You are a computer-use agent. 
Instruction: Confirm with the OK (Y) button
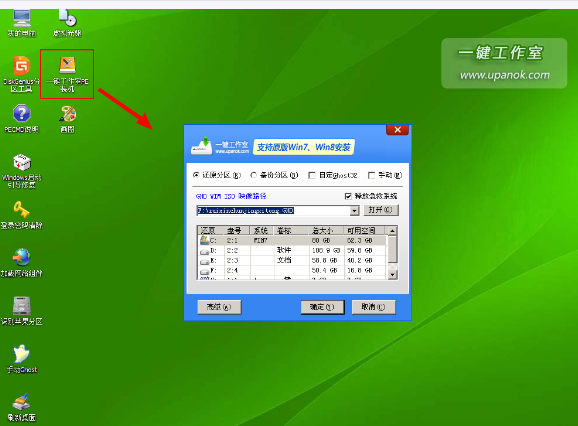[323, 307]
